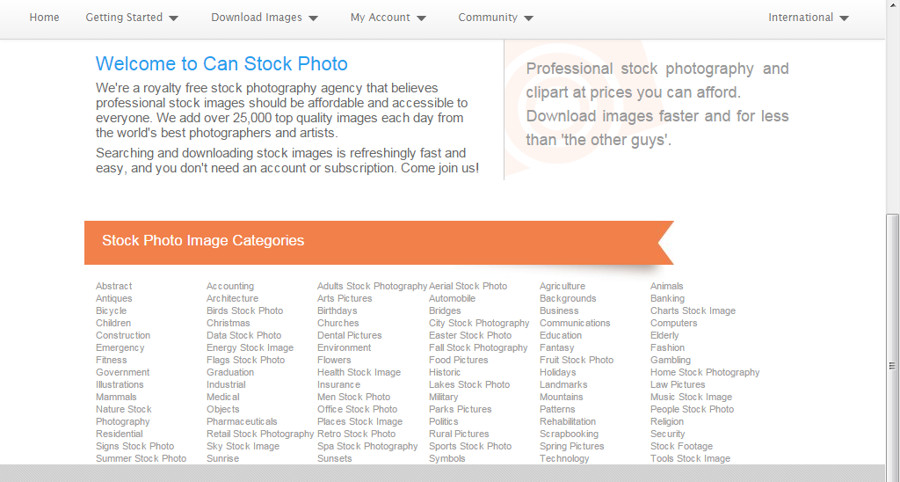Open the Aerial Stock Photo category
This screenshot has height=482, width=900.
pyautogui.click(x=468, y=286)
